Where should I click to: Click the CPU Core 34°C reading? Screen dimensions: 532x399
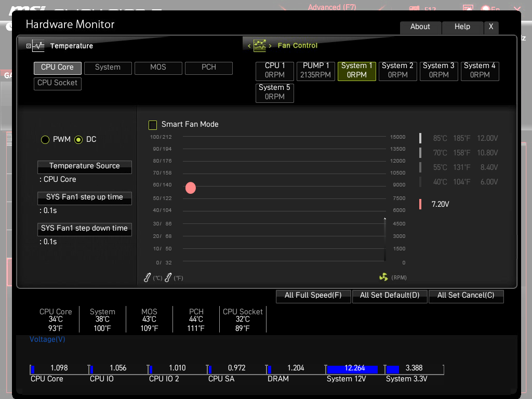[56, 320]
